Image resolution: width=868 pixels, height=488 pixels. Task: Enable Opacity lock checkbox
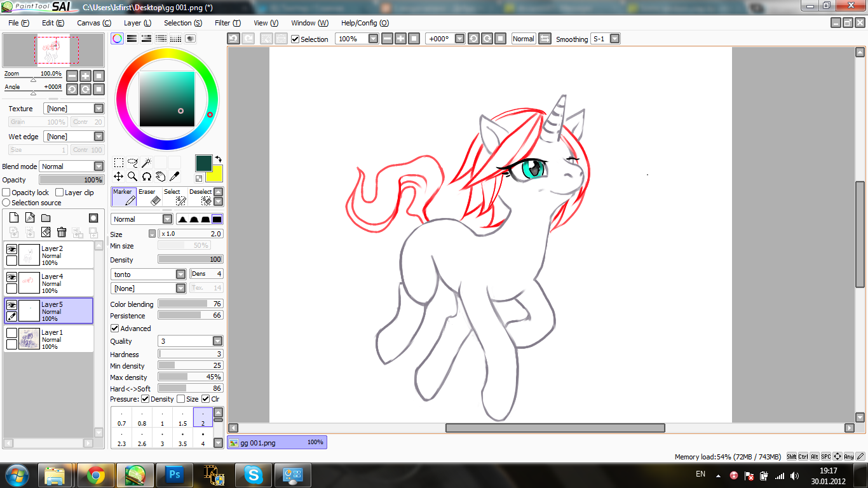(6, 193)
